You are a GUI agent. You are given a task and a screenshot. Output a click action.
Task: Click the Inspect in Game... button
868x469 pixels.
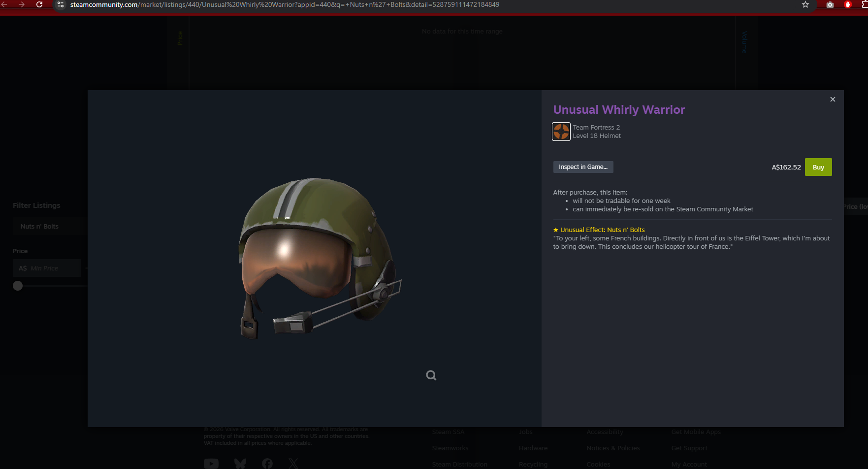pos(583,167)
